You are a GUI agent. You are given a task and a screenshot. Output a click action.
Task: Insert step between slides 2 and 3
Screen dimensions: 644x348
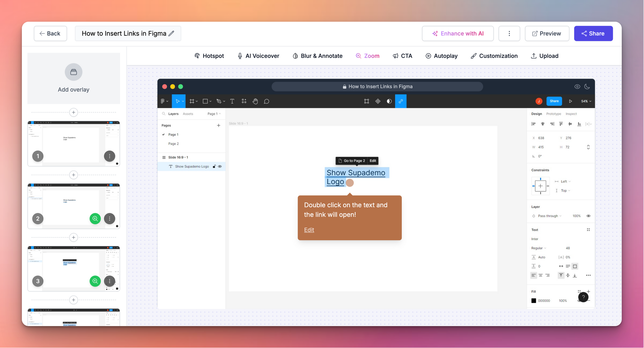(x=73, y=237)
